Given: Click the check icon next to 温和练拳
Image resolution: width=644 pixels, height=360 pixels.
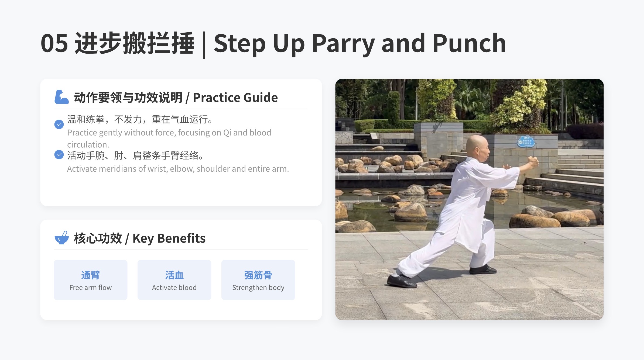Looking at the screenshot, I should [59, 124].
